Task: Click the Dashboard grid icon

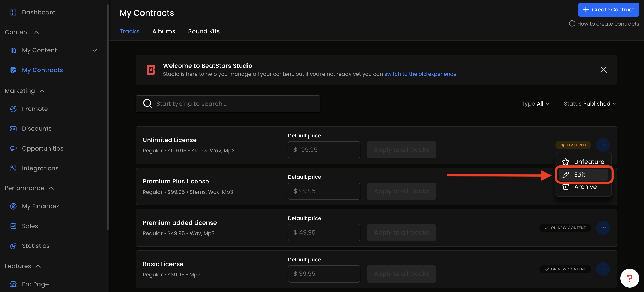Action: click(13, 12)
